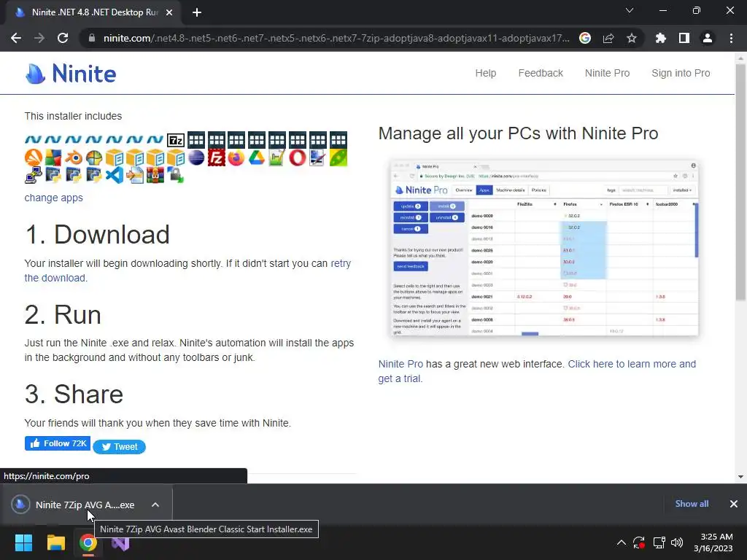Click the Notepad++ icon

click(x=277, y=157)
